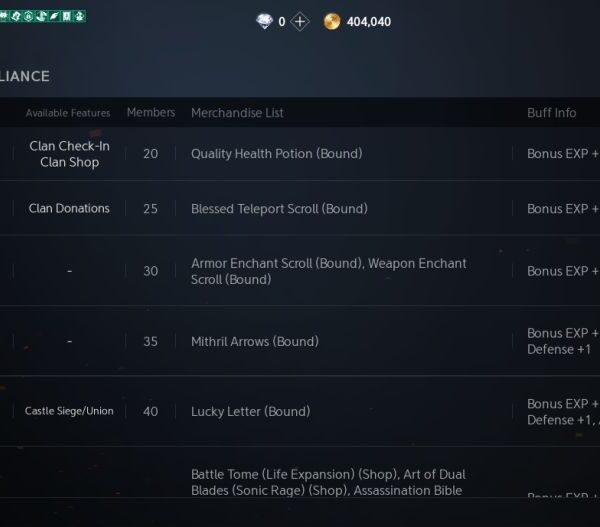600x527 pixels.
Task: Click the Clan Donations feature
Action: coord(69,209)
